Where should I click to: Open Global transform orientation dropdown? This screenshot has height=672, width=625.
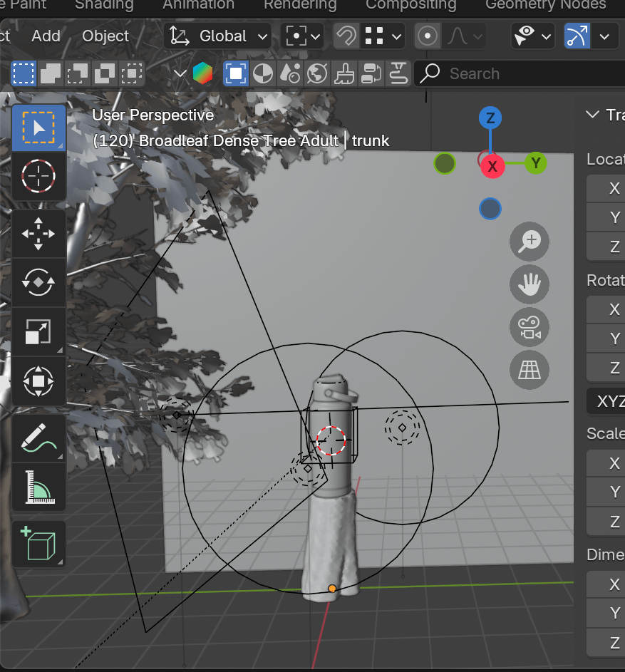pos(218,36)
